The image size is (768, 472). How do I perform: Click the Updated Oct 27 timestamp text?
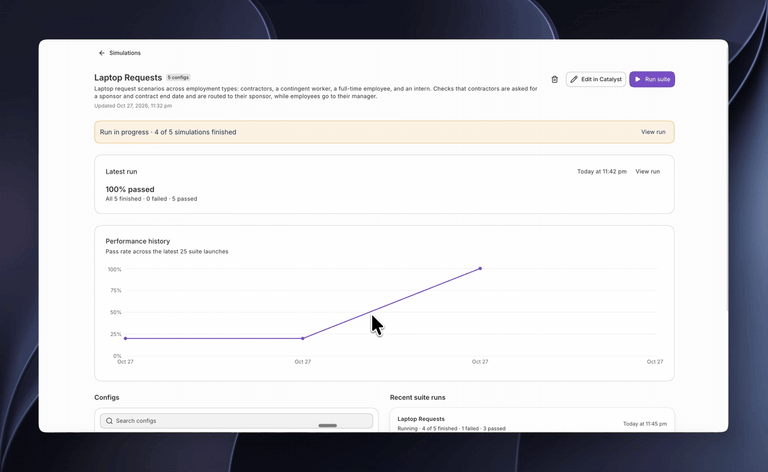point(133,106)
